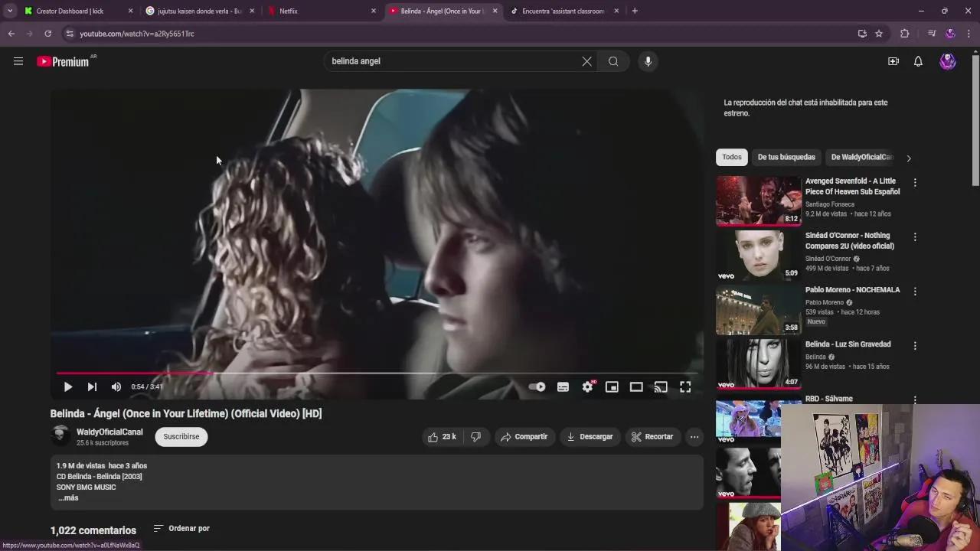
Task: Click the Descargar download button
Action: click(x=590, y=437)
